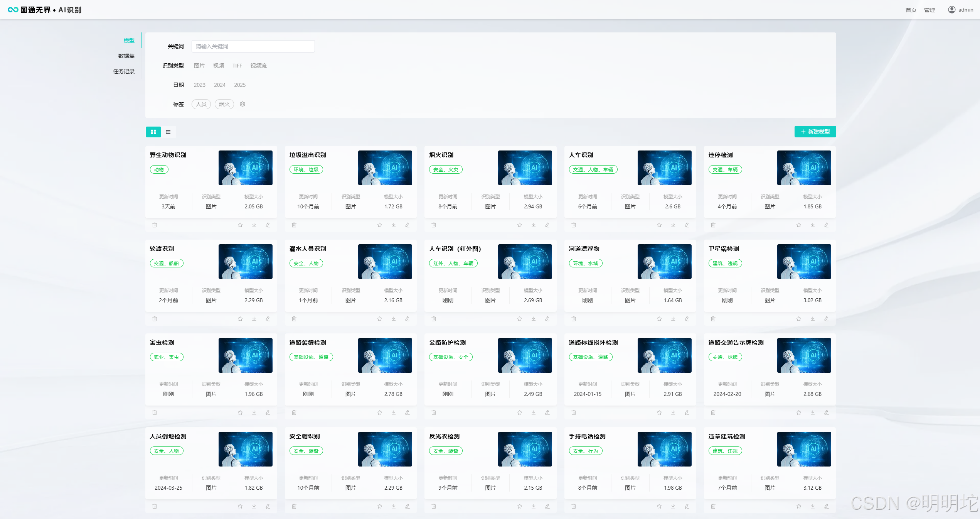Viewport: 980px width, 519px height.
Task: Star the 垃圾溢出识别 model
Action: pyautogui.click(x=380, y=225)
